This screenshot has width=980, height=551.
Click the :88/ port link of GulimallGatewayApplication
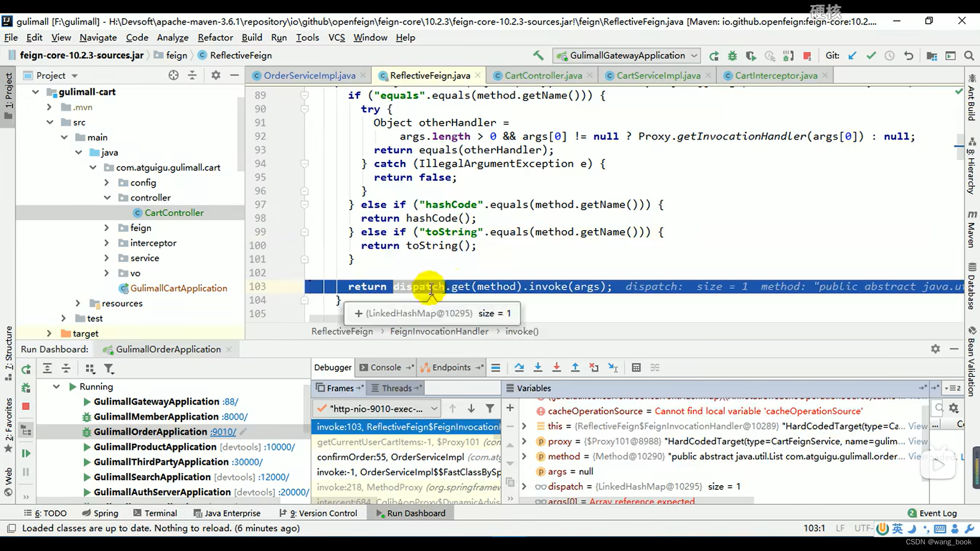230,402
